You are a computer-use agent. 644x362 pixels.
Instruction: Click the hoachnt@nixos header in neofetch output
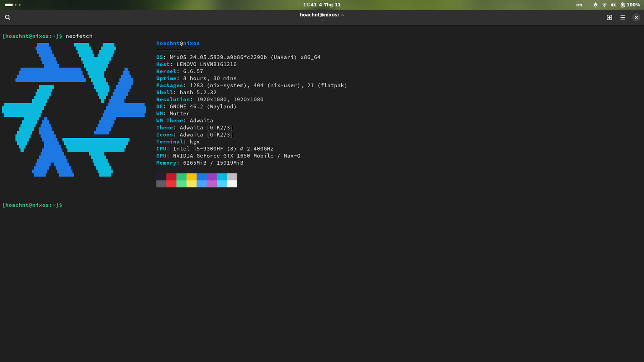click(x=178, y=43)
